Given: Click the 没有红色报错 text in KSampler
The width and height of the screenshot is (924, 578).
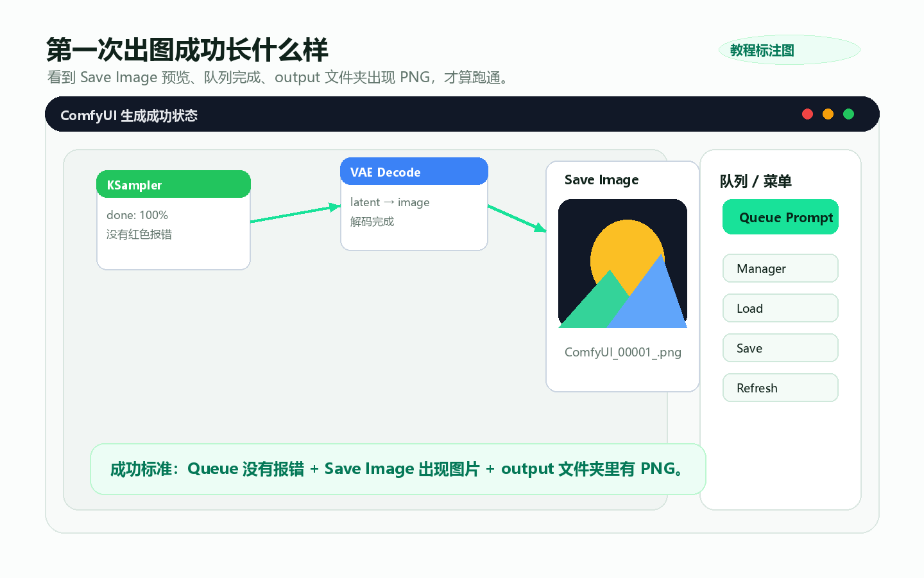Looking at the screenshot, I should [139, 234].
